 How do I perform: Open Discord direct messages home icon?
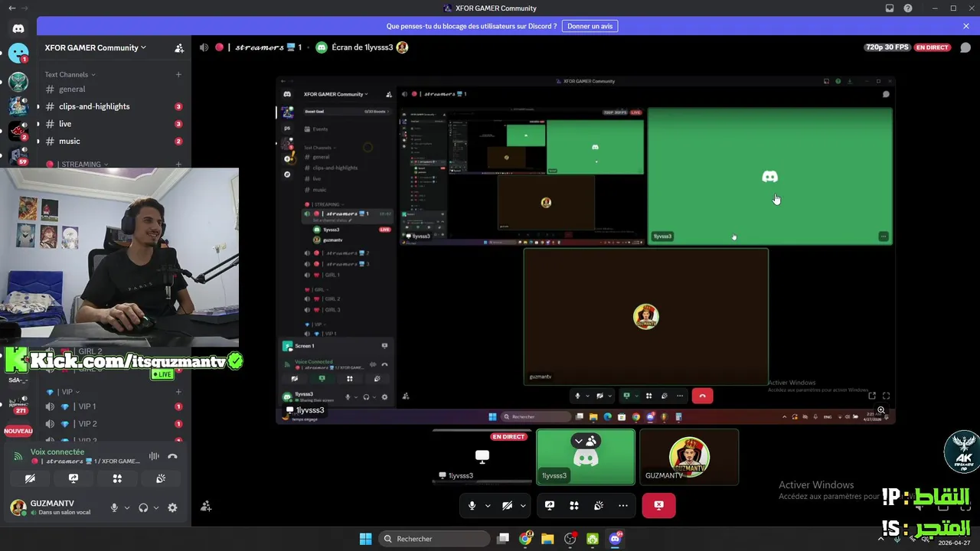pos(18,28)
